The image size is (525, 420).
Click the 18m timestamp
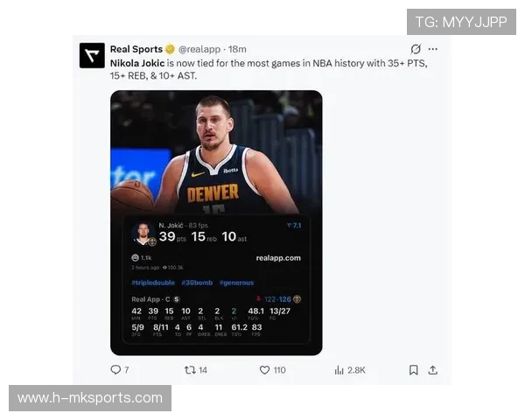pyautogui.click(x=237, y=49)
